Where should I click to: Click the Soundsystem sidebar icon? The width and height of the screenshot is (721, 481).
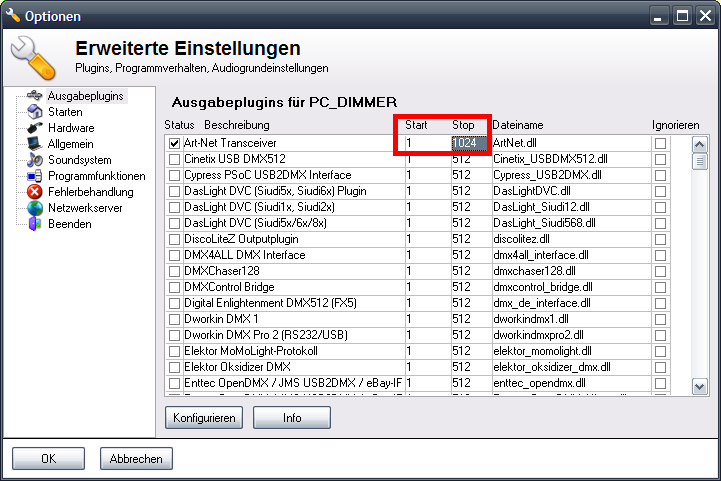pos(35,160)
